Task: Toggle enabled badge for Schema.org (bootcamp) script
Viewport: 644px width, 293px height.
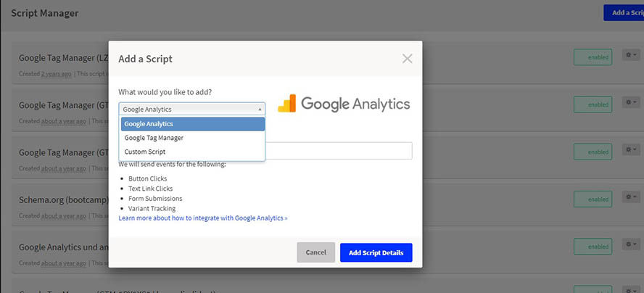Action: pos(593,199)
